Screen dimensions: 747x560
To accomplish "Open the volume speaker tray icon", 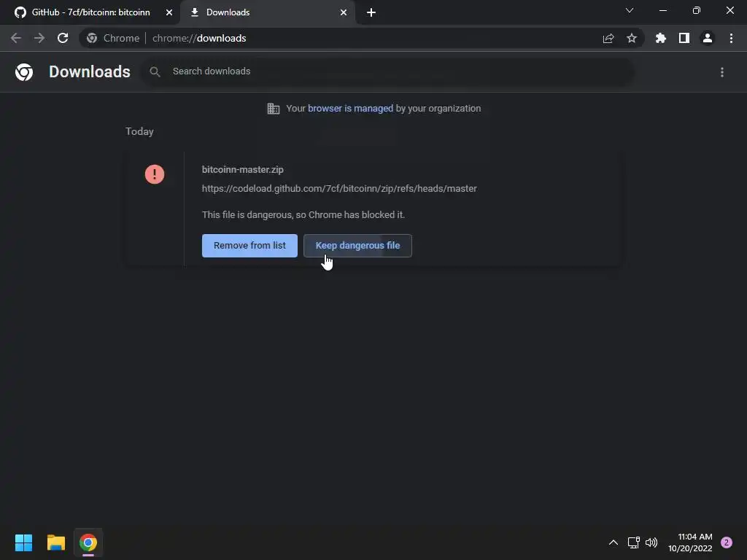I will (651, 542).
